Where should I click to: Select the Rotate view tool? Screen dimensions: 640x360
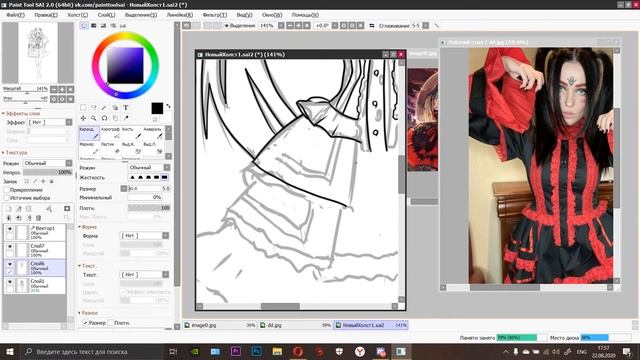104,118
